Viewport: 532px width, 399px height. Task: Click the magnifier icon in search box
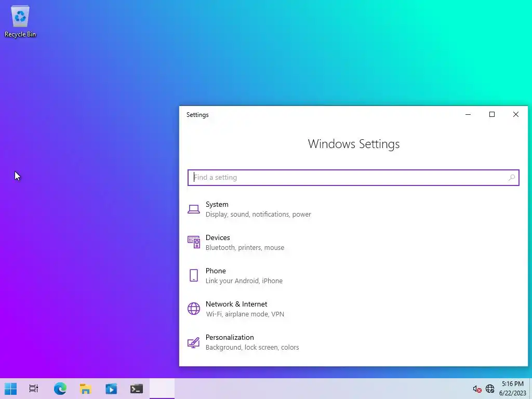tap(511, 178)
